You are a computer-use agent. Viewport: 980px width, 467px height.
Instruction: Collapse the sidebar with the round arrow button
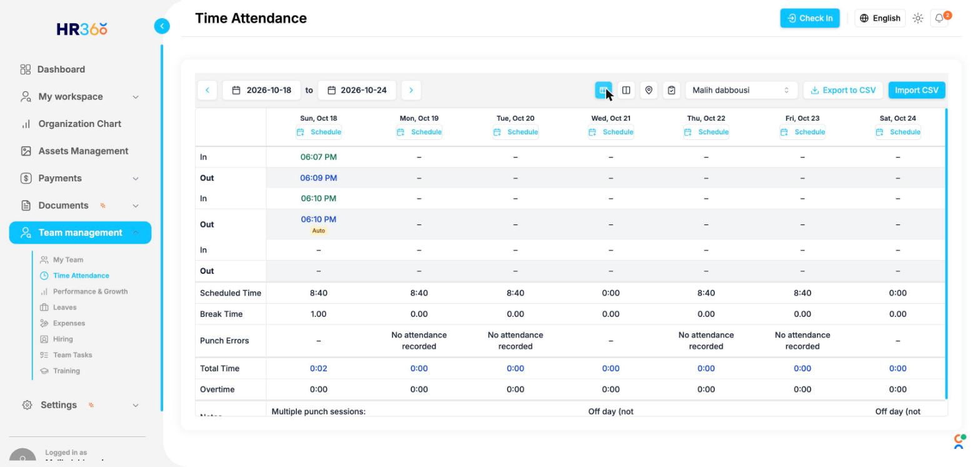click(x=162, y=26)
